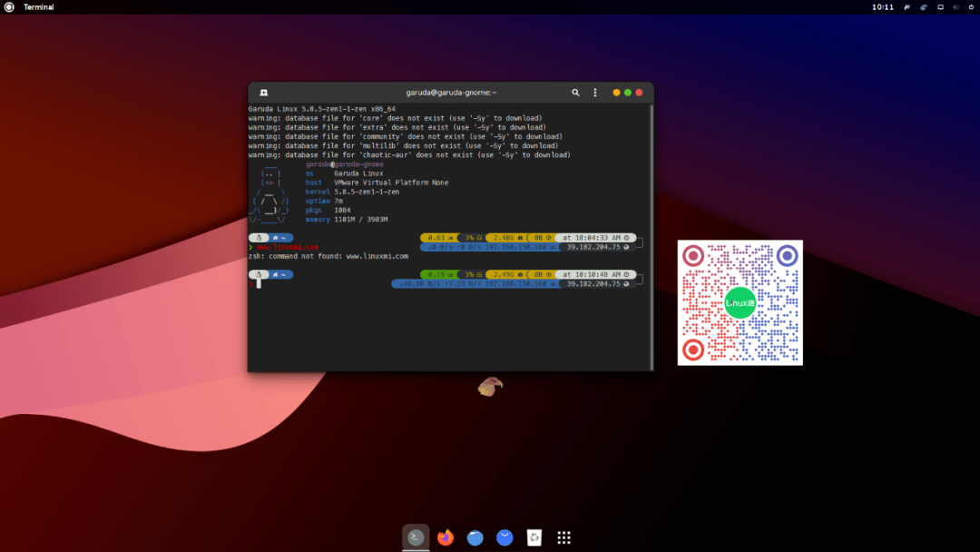Click the 'core' warning line
Viewport: 980px width, 552px height.
(395, 118)
